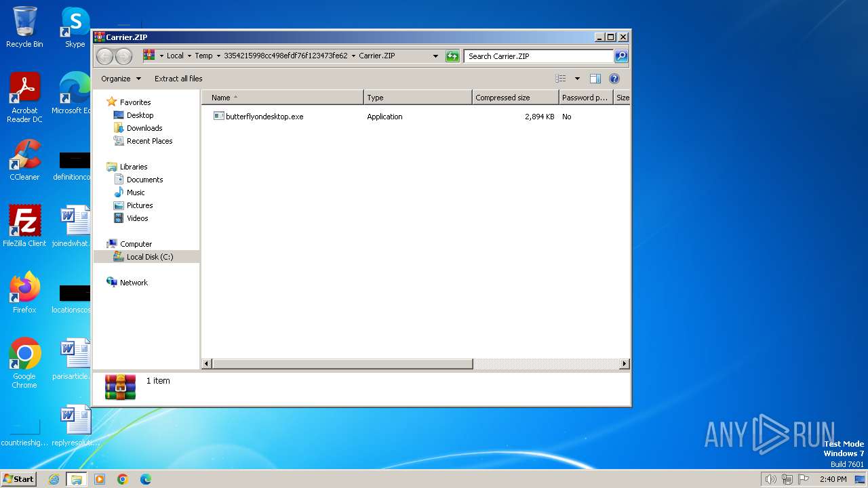Click the Action Center flag tray icon

(x=804, y=479)
